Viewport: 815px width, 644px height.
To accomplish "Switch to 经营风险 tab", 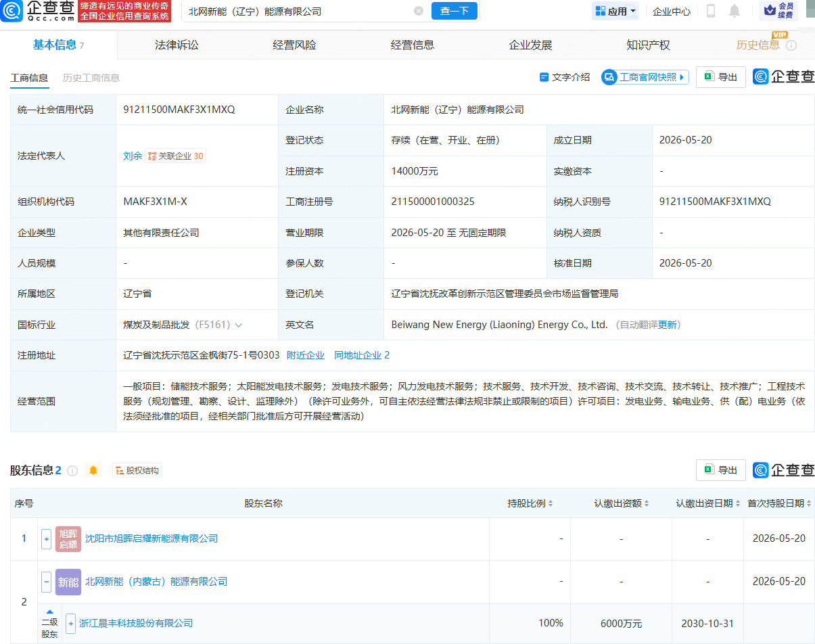I will (x=294, y=45).
